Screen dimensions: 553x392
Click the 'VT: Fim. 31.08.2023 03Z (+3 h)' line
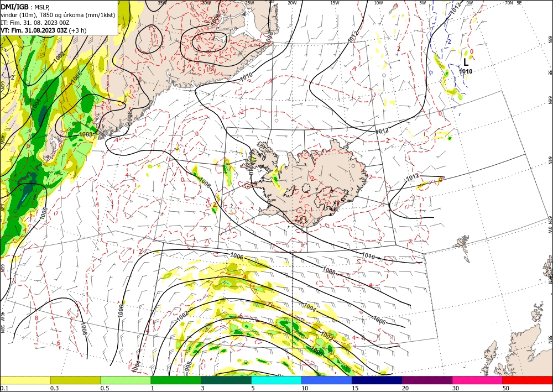tap(43, 30)
